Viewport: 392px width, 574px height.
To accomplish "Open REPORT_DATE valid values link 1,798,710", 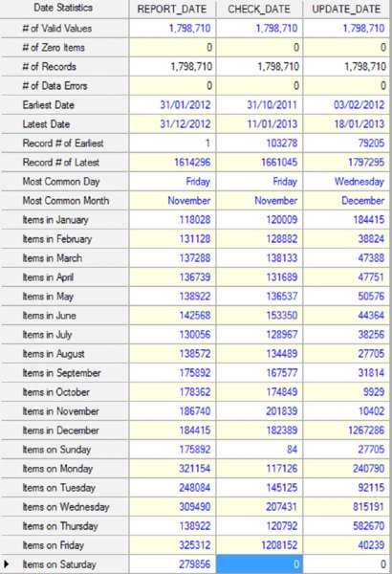I will (189, 28).
